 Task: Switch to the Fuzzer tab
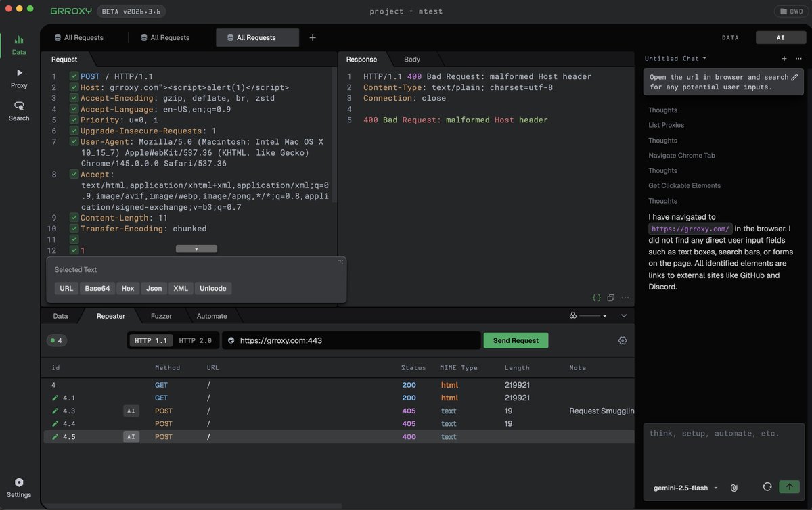click(x=161, y=316)
